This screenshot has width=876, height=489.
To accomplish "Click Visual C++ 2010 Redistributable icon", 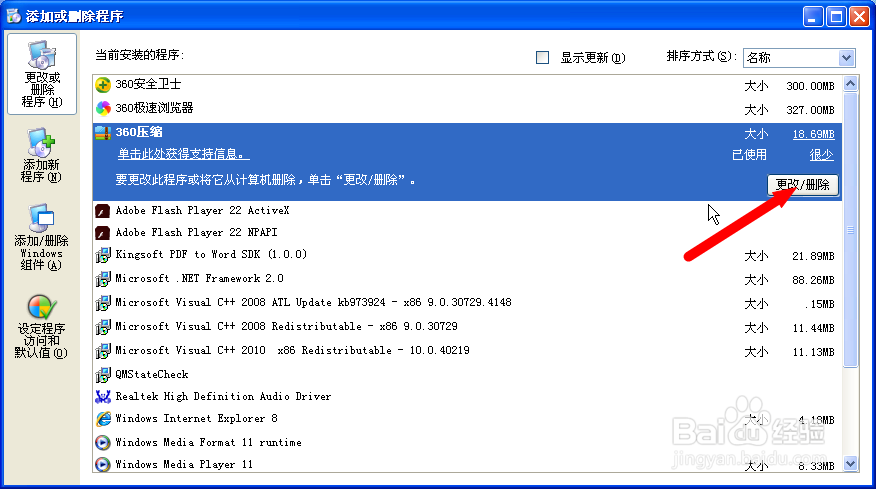I will (103, 351).
